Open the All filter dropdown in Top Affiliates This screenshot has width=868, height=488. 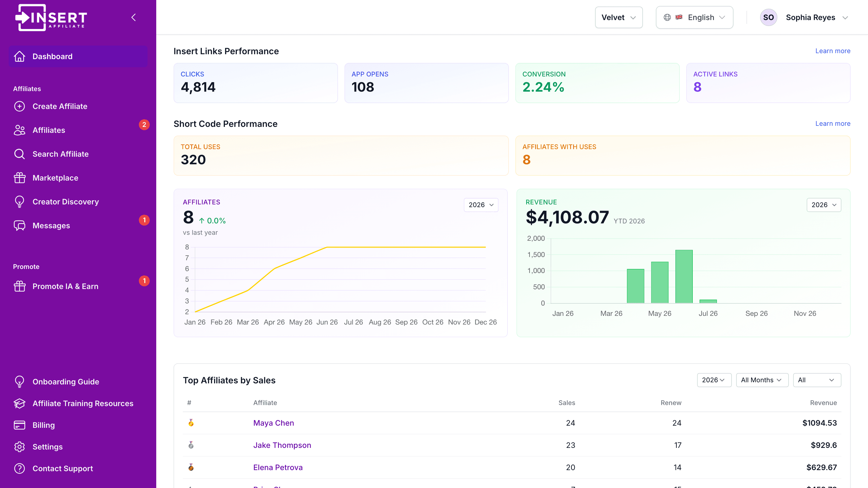(x=817, y=380)
